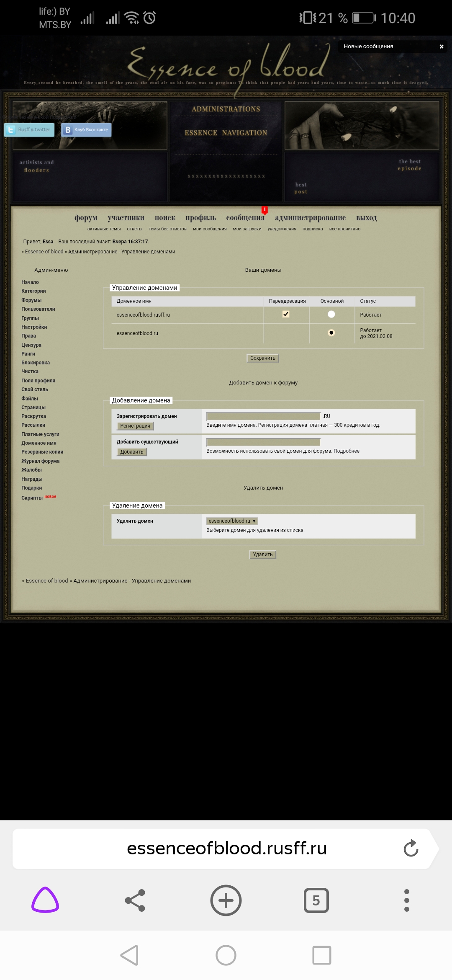Open Права in admin menu

click(x=28, y=336)
